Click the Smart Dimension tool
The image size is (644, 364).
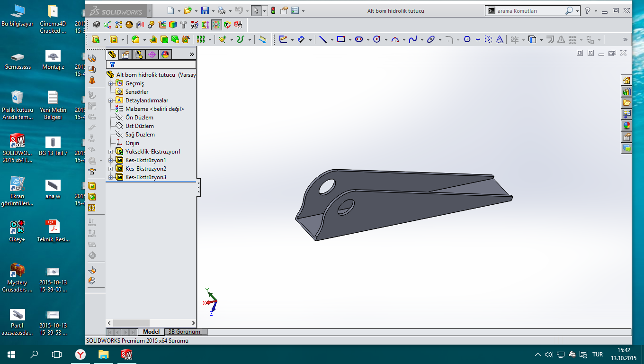[301, 40]
